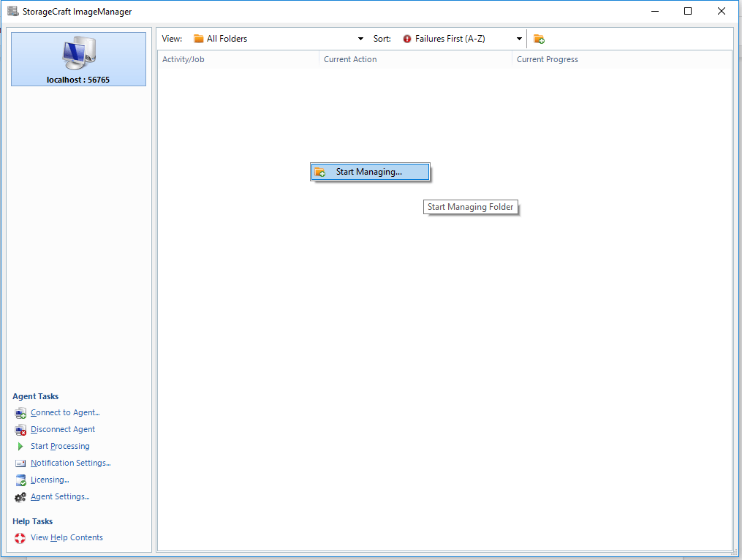
Task: Open the Licensing link
Action: 48,480
